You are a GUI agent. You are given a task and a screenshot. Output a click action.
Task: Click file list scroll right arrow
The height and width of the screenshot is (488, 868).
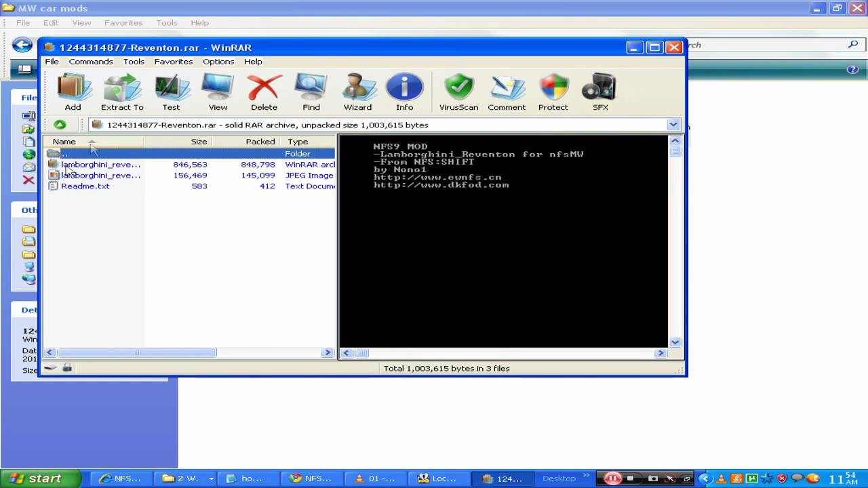(328, 352)
